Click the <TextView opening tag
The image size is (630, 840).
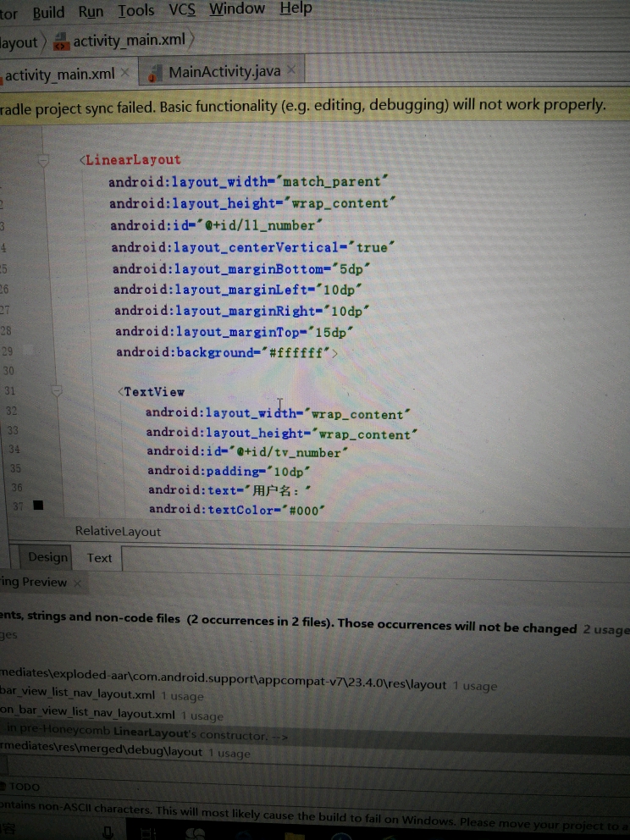[151, 391]
